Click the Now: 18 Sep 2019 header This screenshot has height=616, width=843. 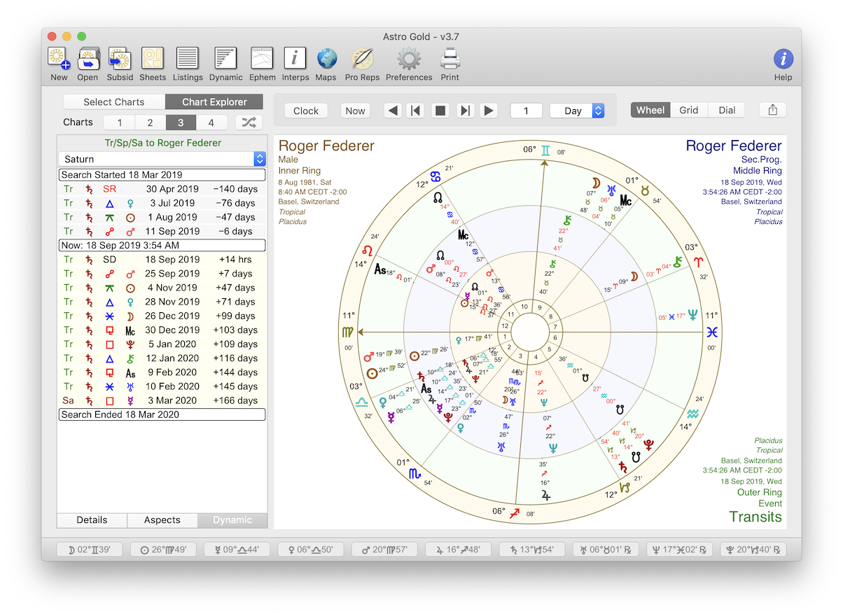162,245
